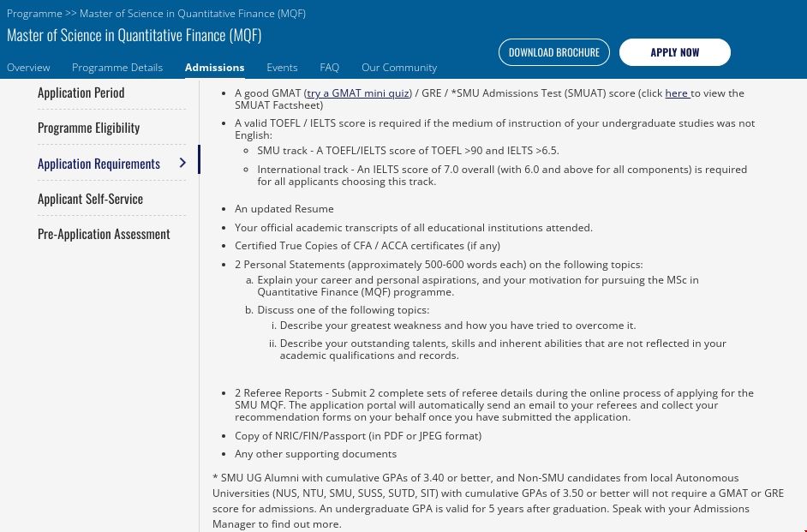The image size is (807, 532).
Task: Go to the Events tab
Action: 282,68
